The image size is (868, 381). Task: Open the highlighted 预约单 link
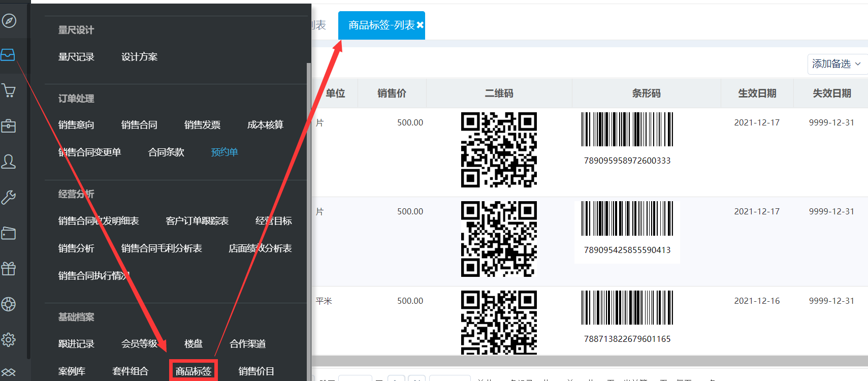coord(224,152)
